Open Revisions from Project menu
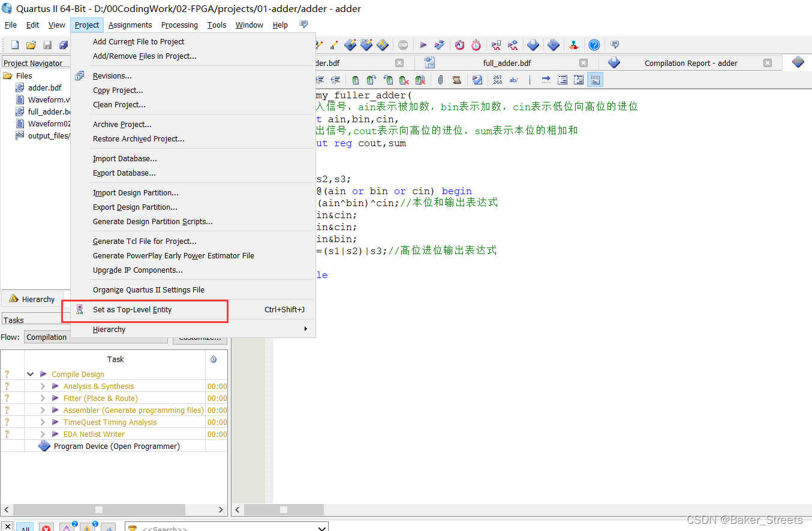Image resolution: width=812 pixels, height=531 pixels. (193, 76)
